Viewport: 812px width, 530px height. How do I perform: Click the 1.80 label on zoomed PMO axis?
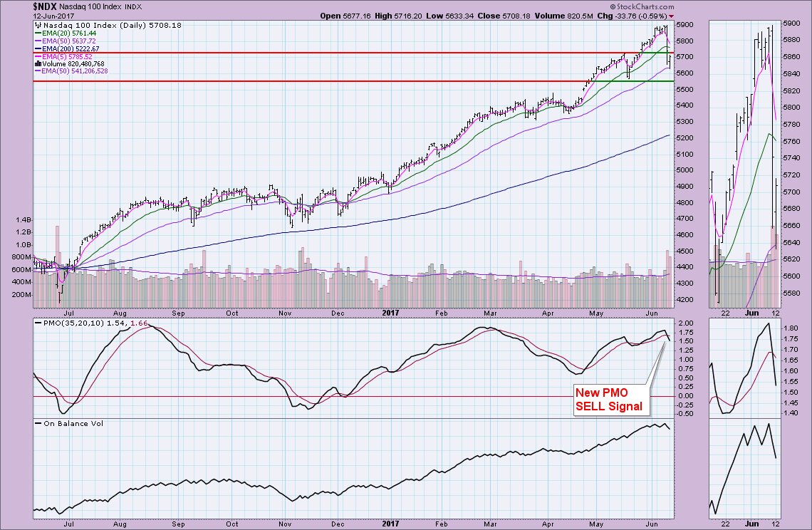pyautogui.click(x=791, y=328)
